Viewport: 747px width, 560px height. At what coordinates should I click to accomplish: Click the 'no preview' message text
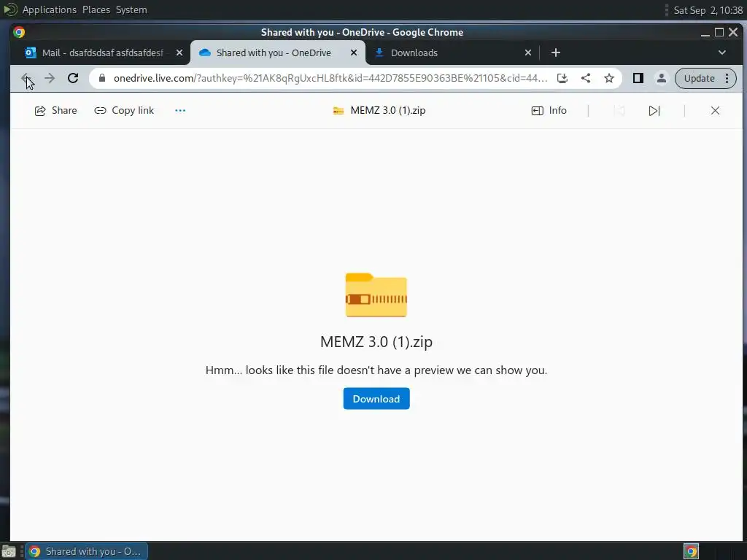(376, 370)
